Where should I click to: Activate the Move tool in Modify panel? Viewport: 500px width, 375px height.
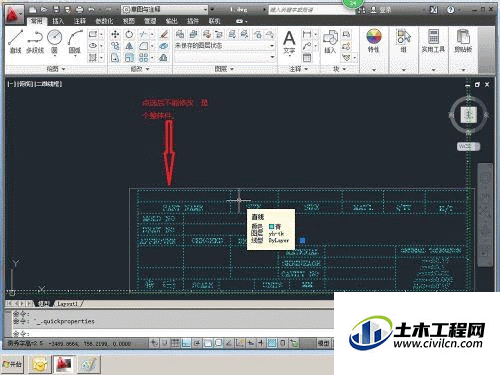tap(115, 34)
